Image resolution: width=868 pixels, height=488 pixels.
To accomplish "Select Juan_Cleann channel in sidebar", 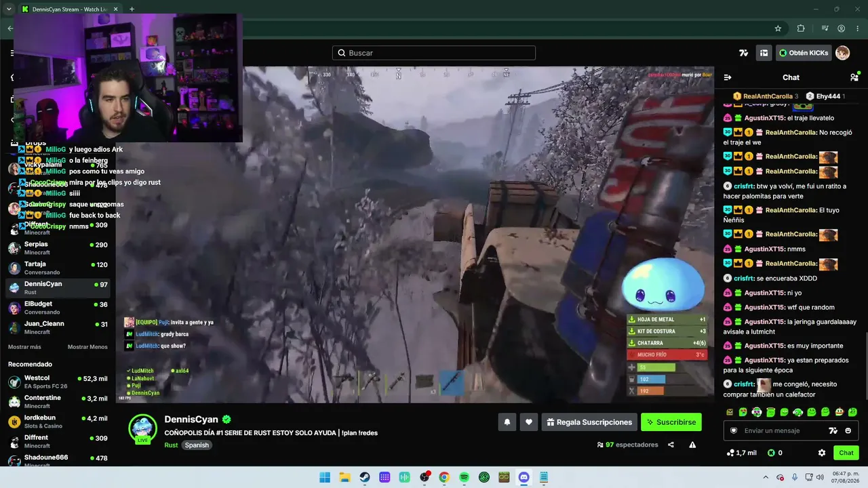I will click(x=58, y=327).
